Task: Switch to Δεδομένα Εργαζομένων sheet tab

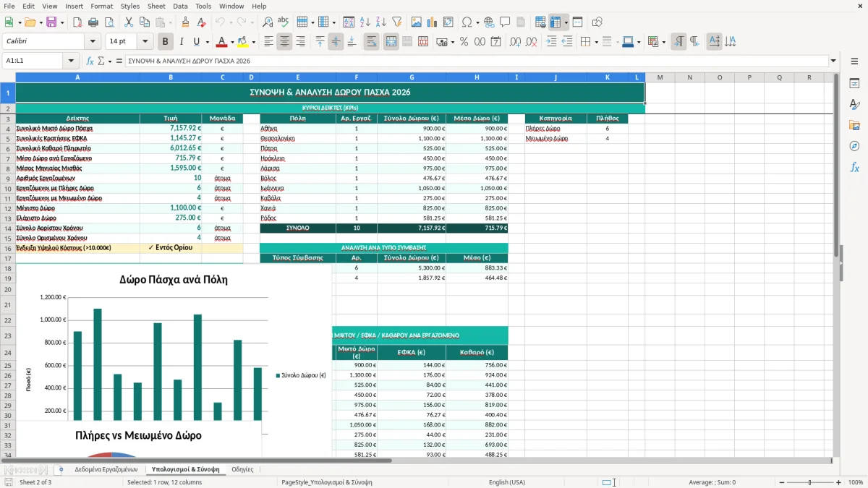Action: [106, 469]
